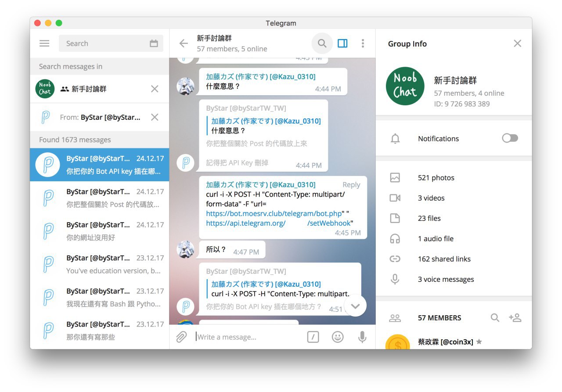Toggle the side panel icon
The height and width of the screenshot is (392, 562).
pyautogui.click(x=342, y=43)
